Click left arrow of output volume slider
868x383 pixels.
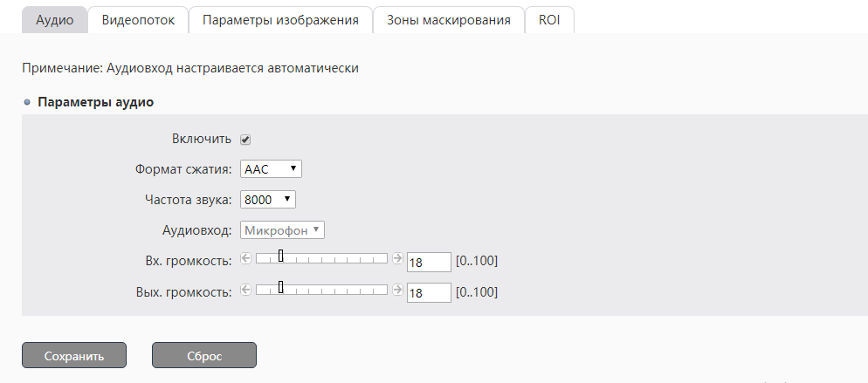[x=245, y=290]
